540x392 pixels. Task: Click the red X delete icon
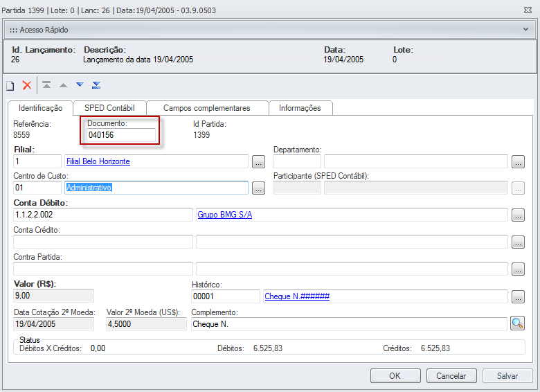click(27, 85)
